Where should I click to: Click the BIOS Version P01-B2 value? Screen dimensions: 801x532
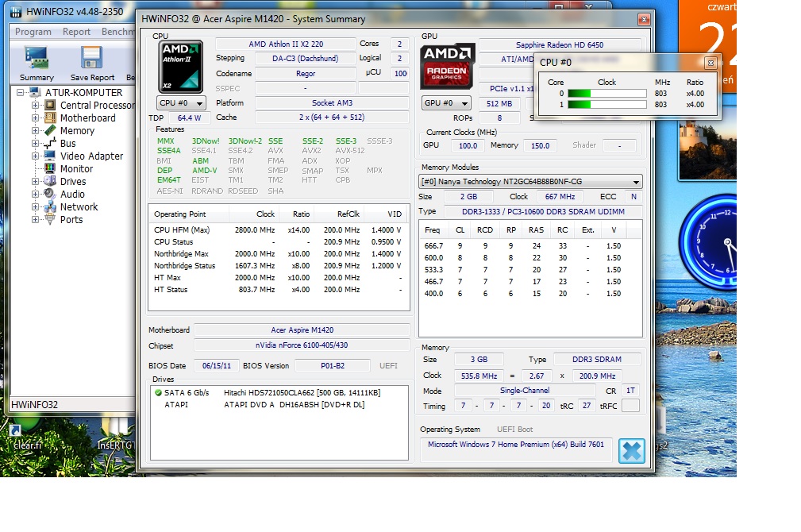pos(333,366)
